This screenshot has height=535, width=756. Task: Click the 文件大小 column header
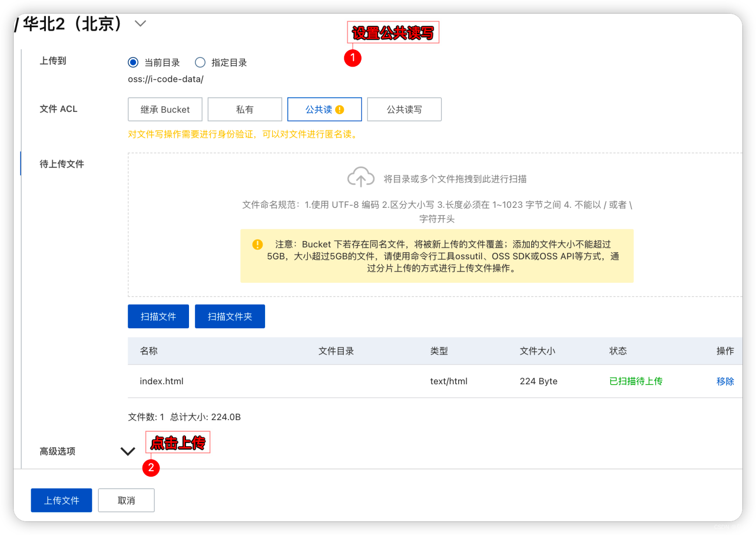[x=537, y=351]
